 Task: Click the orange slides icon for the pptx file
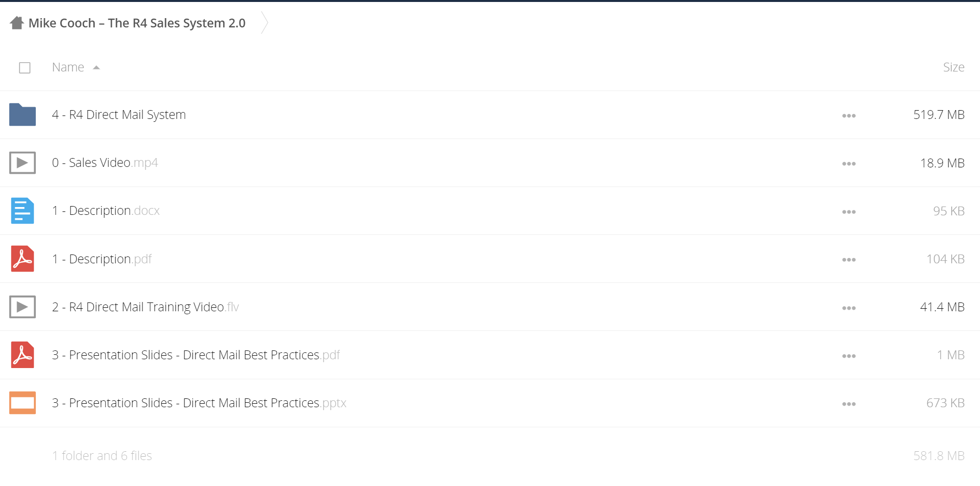23,403
